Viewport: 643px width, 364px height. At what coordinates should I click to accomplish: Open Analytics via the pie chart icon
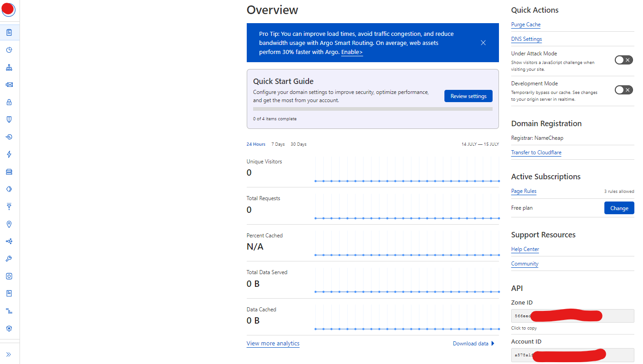[x=9, y=50]
